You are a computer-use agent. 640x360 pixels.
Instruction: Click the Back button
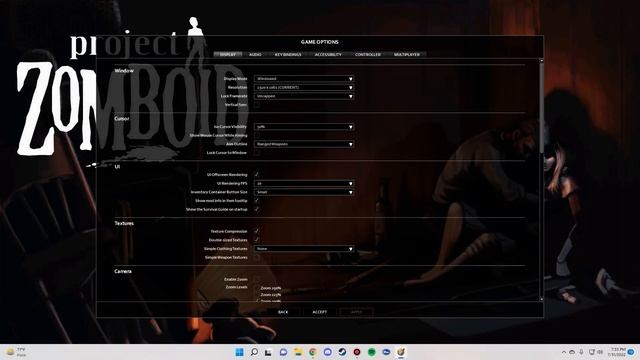click(283, 312)
